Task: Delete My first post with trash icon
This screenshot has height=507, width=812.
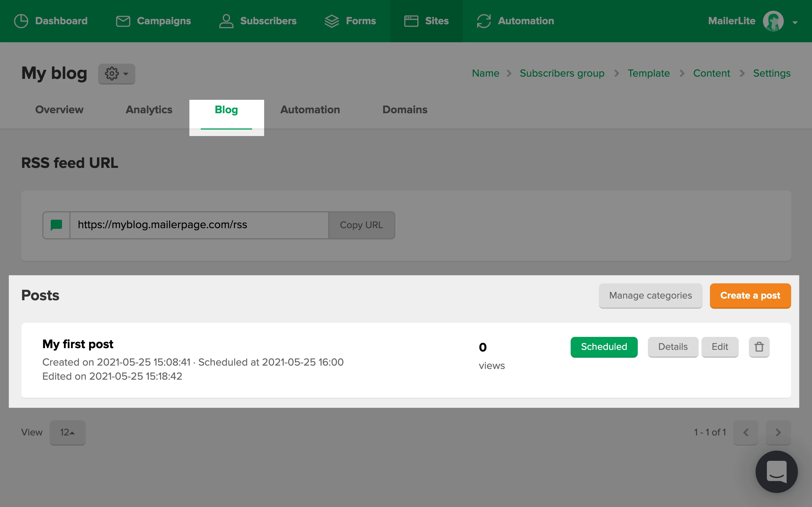Action: click(x=759, y=347)
